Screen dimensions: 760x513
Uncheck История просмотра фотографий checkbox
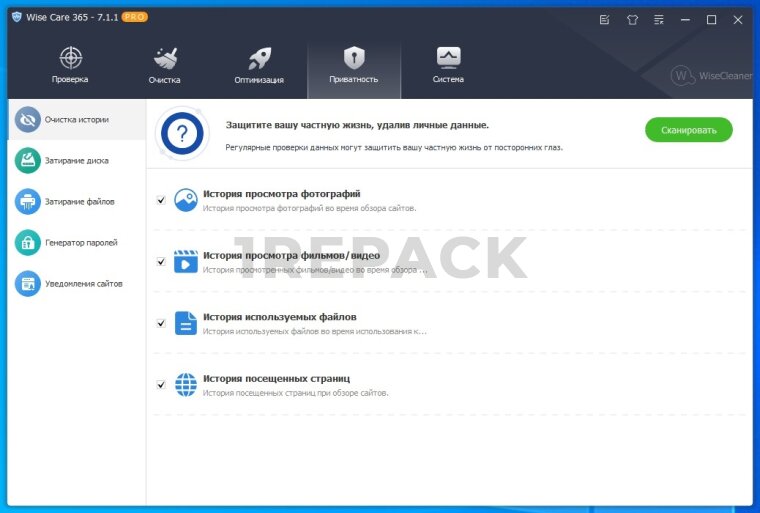161,200
